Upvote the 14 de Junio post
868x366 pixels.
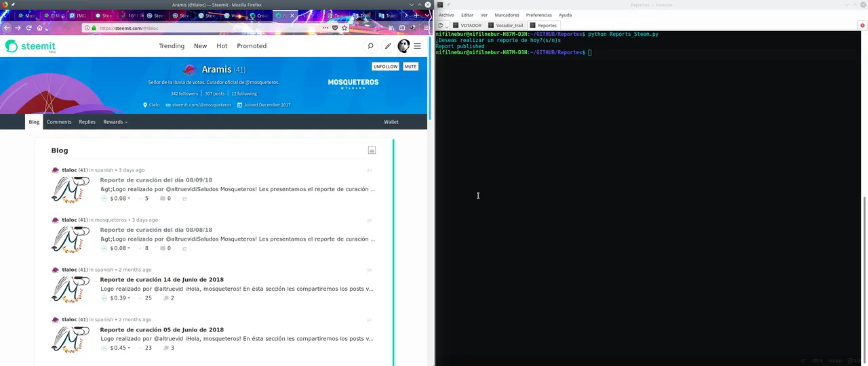pyautogui.click(x=104, y=298)
